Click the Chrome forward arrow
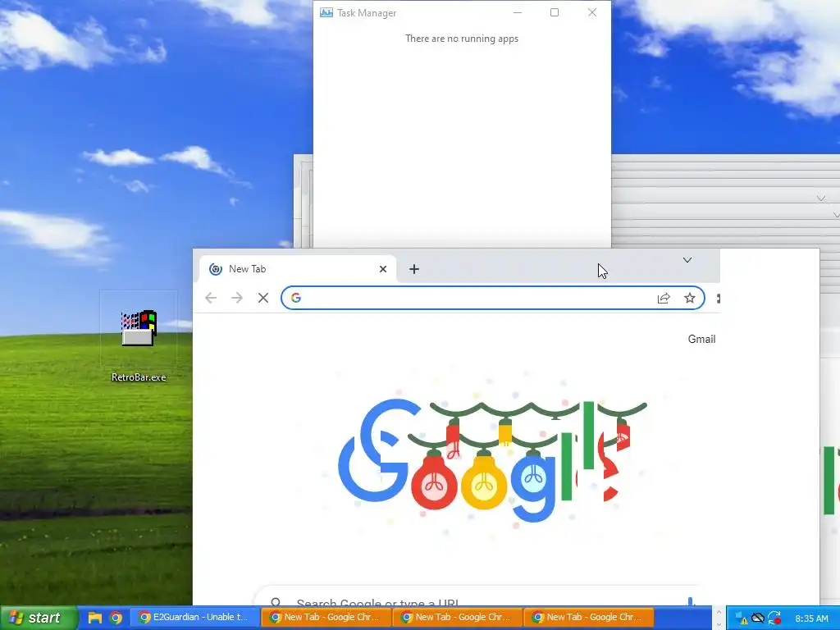840x630 pixels. [x=237, y=298]
